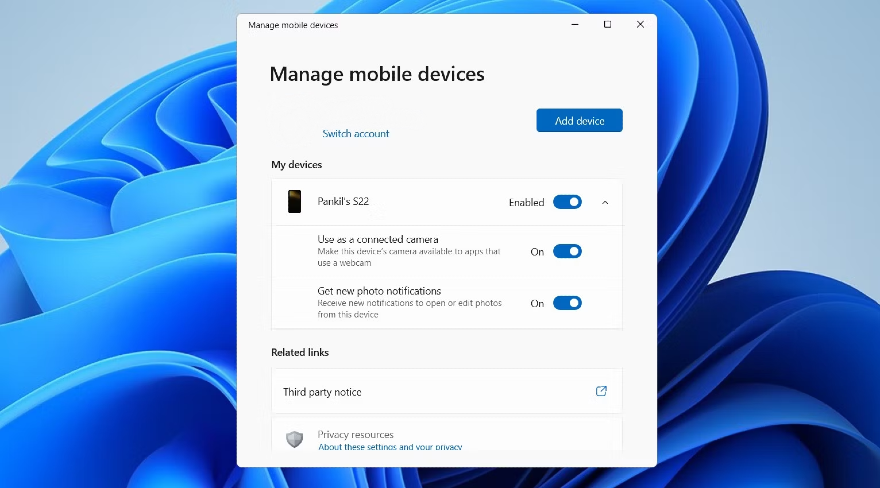This screenshot has height=488, width=880.
Task: Click the Get new photo notifications label
Action: (x=379, y=291)
